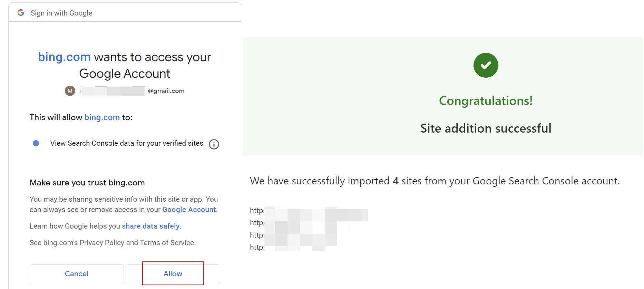Click the "Congratulations!" heading

486,101
